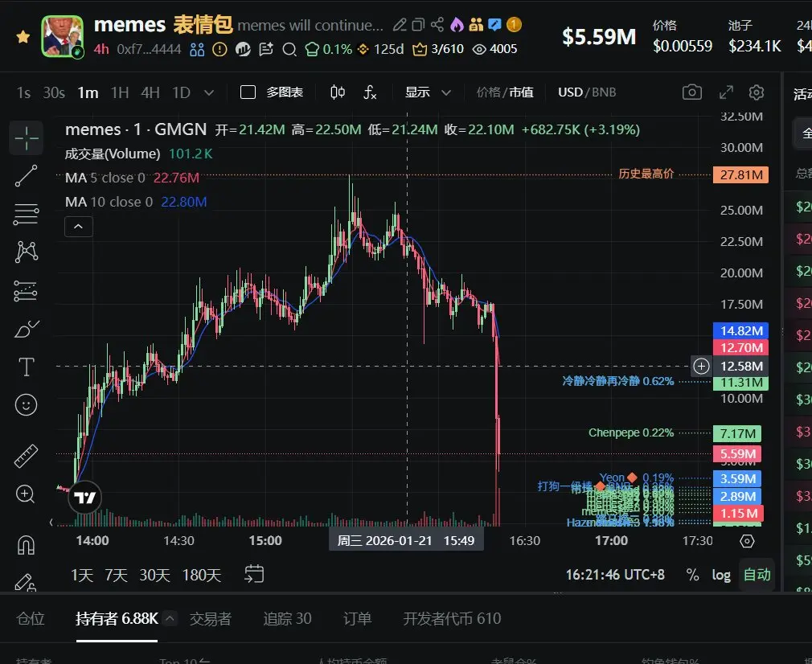Copy token info with the copy icon
This screenshot has width=812, height=664.
418,25
